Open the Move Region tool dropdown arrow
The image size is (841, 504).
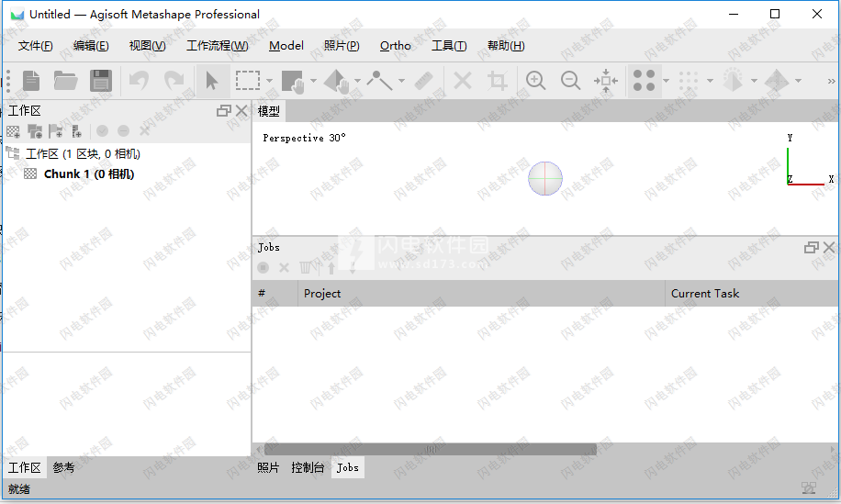coord(313,81)
